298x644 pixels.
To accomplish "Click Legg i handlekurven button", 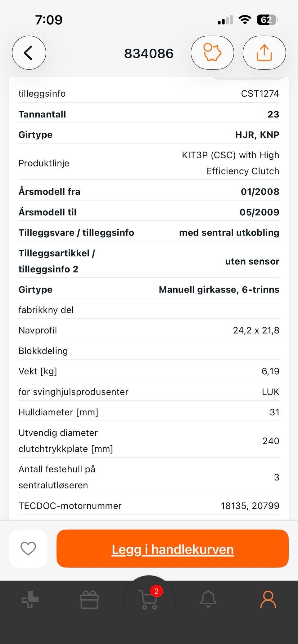I will pos(173,549).
